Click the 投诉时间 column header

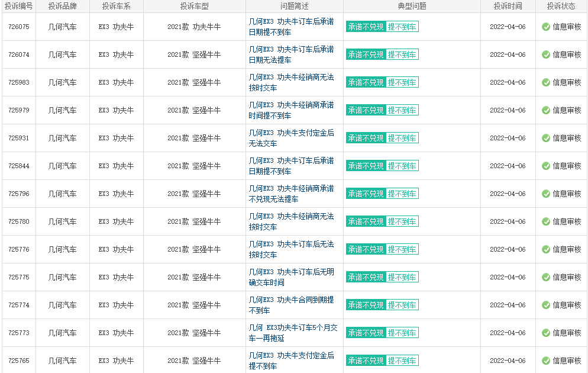tap(508, 6)
